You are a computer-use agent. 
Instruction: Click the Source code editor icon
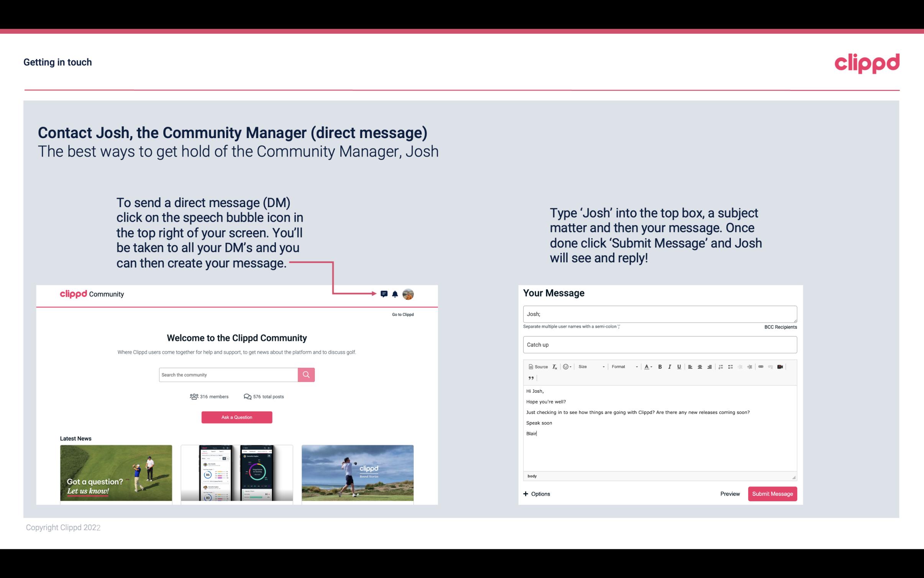coord(537,366)
